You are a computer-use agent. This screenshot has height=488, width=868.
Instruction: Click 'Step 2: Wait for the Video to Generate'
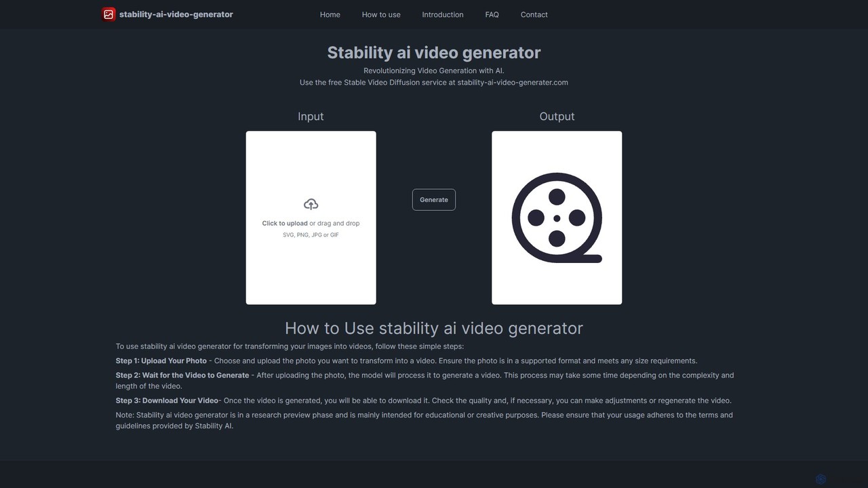click(182, 375)
